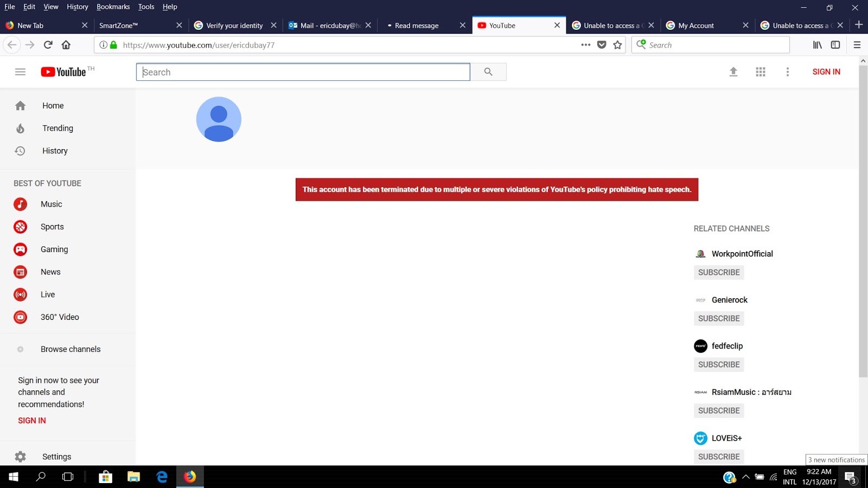Open the Gaming channel icon
The image size is (868, 488).
[x=20, y=249]
